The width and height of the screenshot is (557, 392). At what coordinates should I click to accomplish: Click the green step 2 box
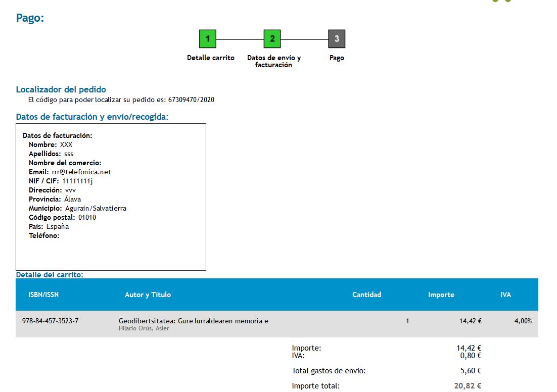pyautogui.click(x=272, y=39)
